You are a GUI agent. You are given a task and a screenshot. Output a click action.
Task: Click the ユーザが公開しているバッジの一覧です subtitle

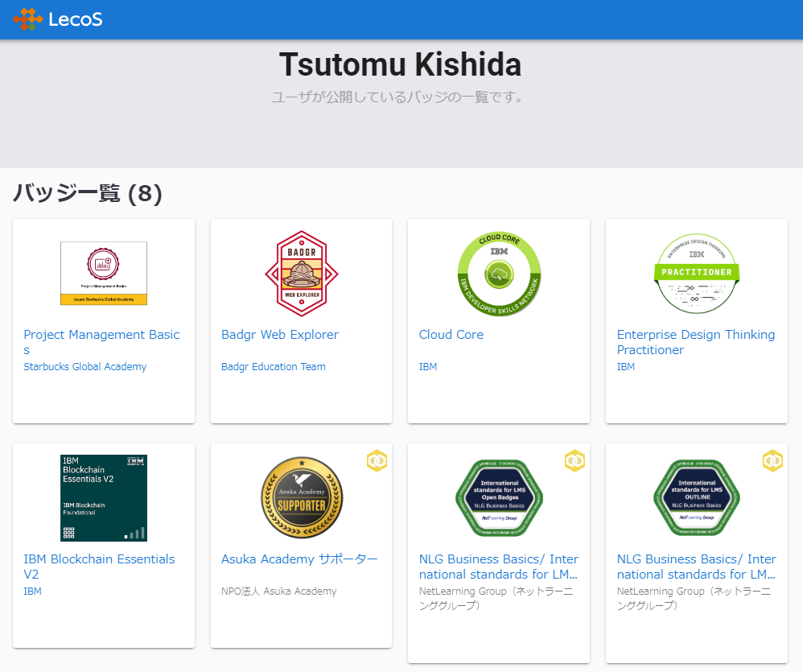pos(398,97)
